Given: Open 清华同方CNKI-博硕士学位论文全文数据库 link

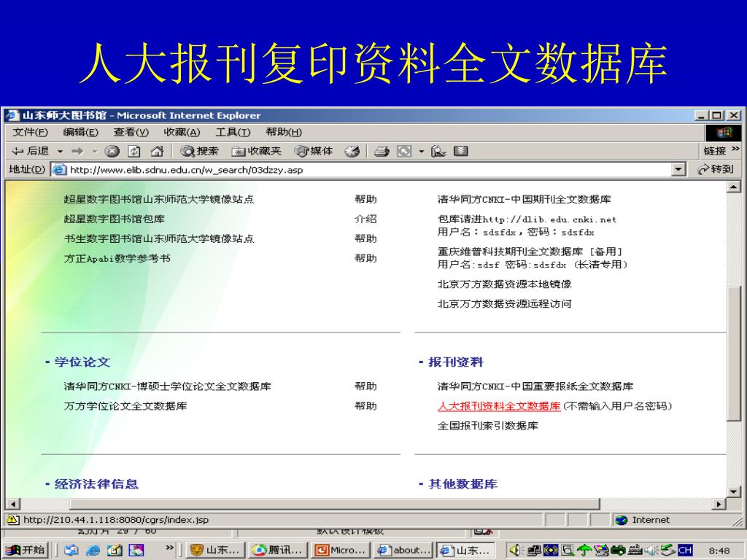Looking at the screenshot, I should coord(168,386).
